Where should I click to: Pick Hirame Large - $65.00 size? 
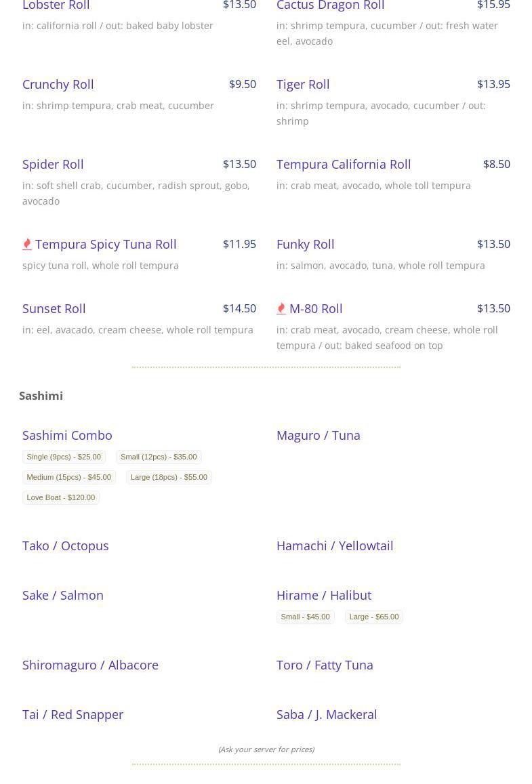[x=373, y=617]
